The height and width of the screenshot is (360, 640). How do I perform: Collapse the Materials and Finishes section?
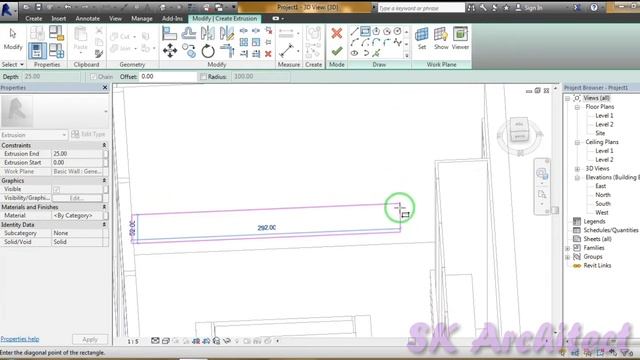(104, 207)
